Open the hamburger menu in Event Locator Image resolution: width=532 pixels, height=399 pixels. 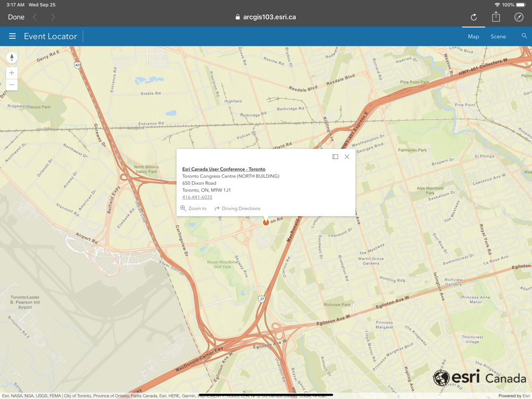pyautogui.click(x=12, y=36)
